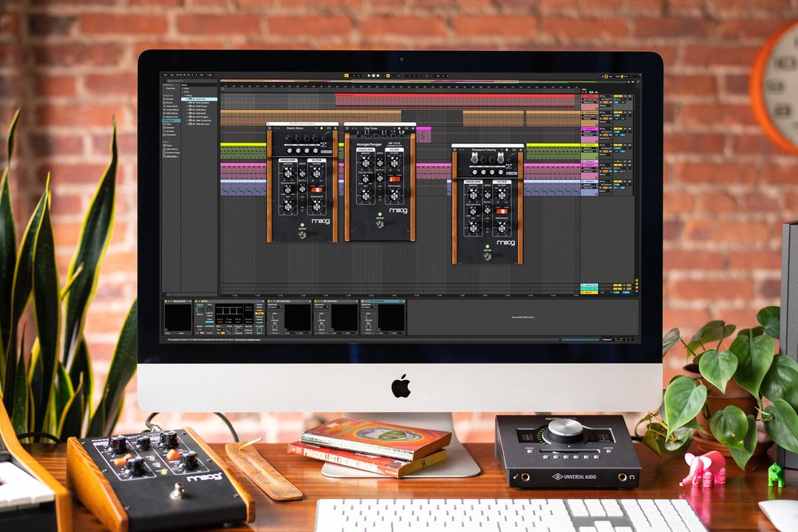Open Current Project in browser Places

[172, 152]
